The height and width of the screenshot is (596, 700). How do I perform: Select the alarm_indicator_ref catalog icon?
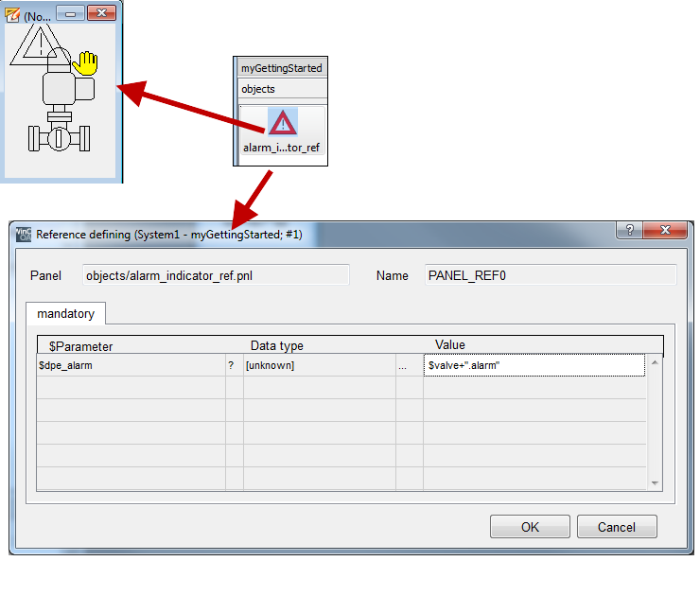click(x=282, y=123)
